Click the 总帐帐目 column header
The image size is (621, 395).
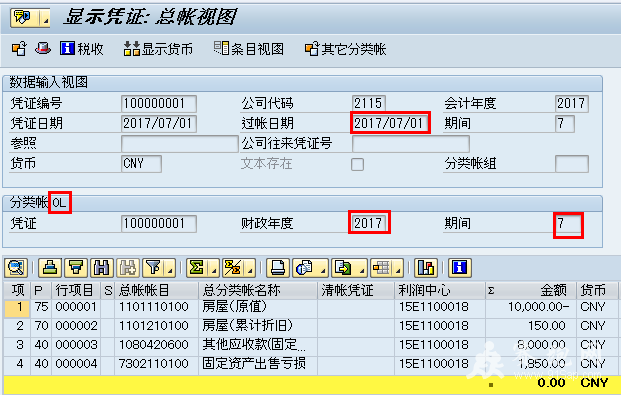[x=156, y=290]
